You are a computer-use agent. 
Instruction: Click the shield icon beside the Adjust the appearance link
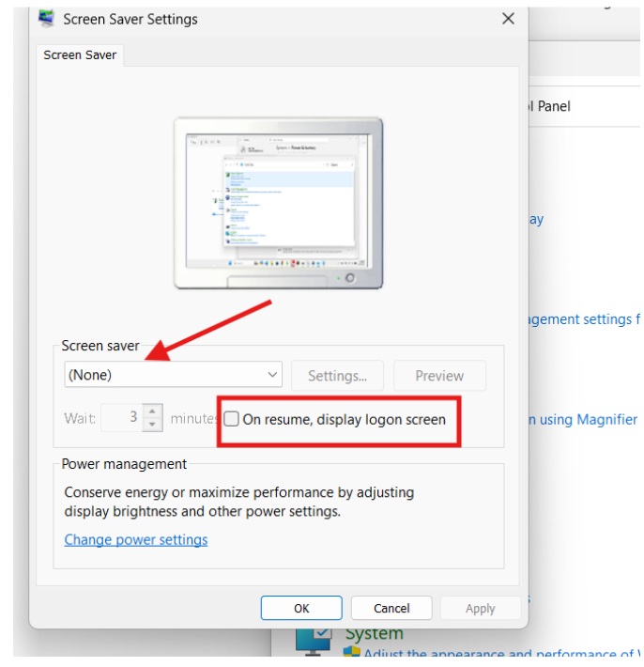pyautogui.click(x=351, y=652)
